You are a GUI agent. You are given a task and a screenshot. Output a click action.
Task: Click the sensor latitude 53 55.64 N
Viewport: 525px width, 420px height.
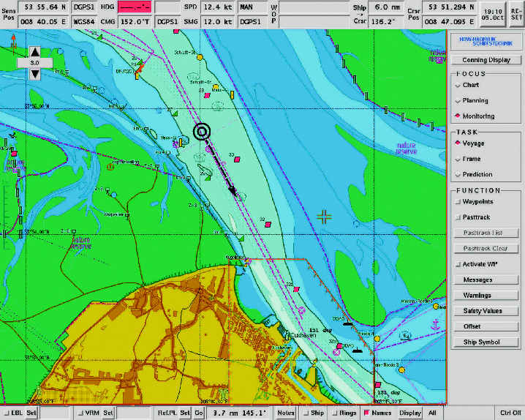(x=43, y=7)
